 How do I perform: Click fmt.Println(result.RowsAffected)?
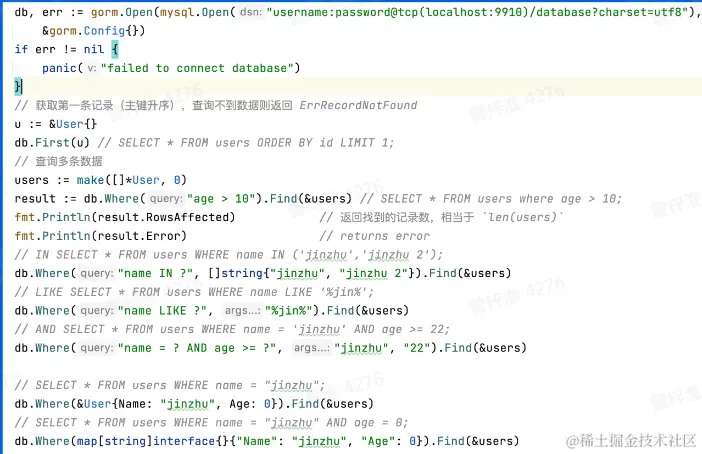[x=124, y=217]
